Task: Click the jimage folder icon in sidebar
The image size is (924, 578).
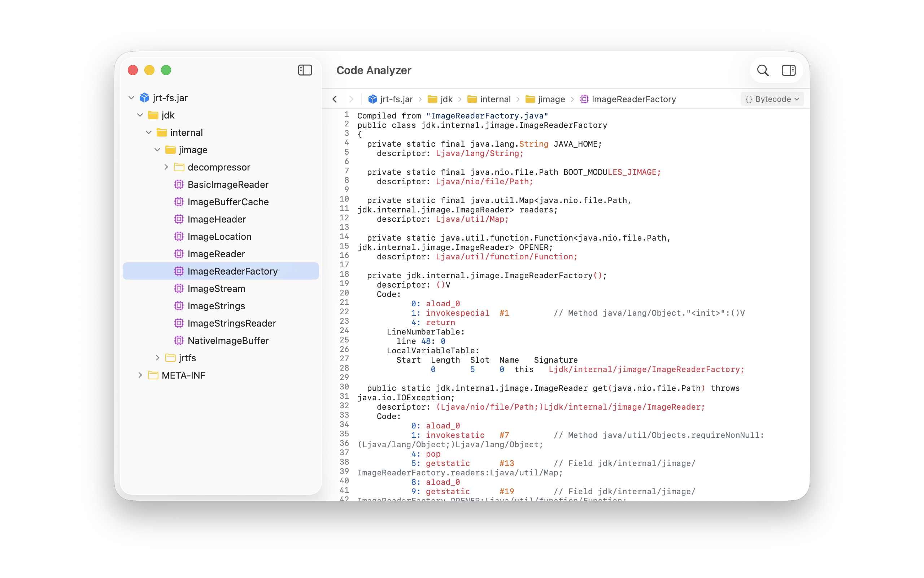Action: click(170, 150)
